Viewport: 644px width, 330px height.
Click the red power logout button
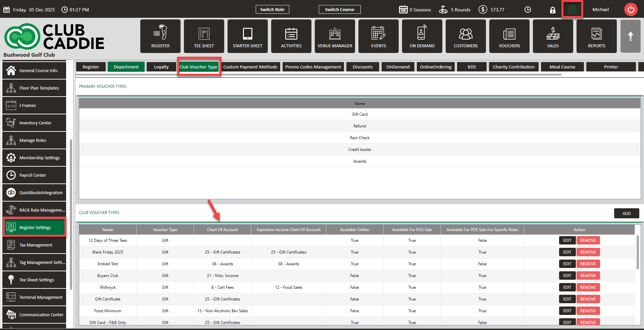pos(631,10)
